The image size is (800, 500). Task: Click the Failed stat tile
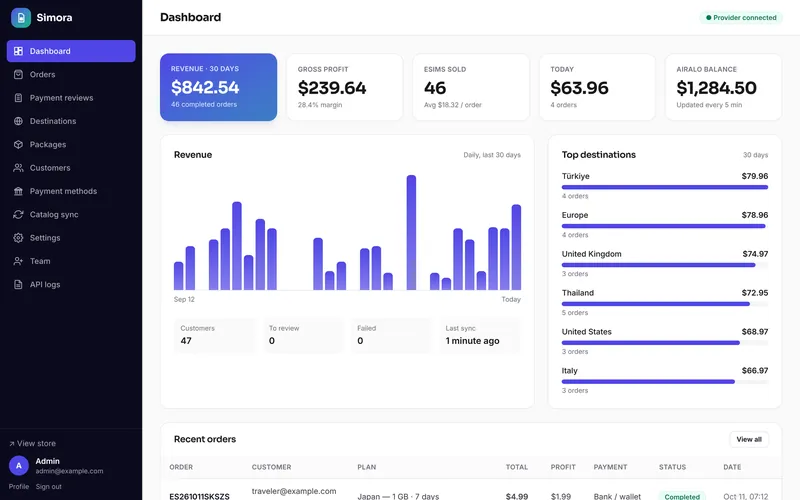(x=391, y=335)
